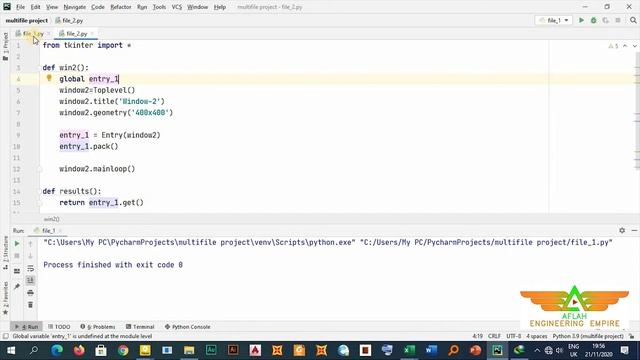Viewport: 640px width, 360px height.
Task: Open Word from the taskbar
Action: 431,350
